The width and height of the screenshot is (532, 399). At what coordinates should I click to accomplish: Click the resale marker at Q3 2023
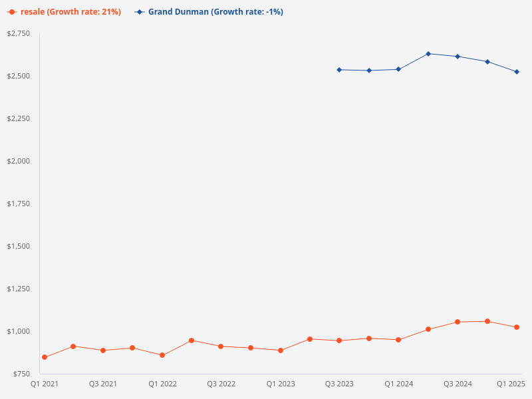[x=339, y=340]
